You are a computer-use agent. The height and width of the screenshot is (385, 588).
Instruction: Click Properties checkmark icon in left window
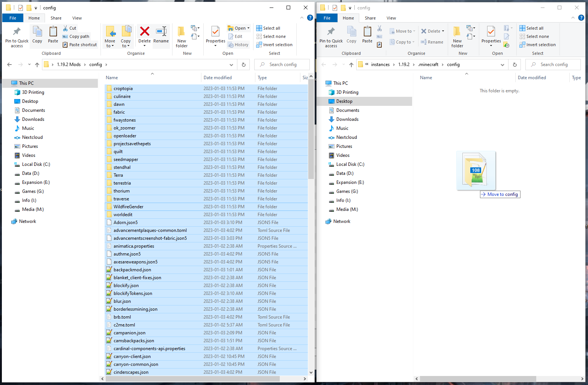pyautogui.click(x=215, y=32)
